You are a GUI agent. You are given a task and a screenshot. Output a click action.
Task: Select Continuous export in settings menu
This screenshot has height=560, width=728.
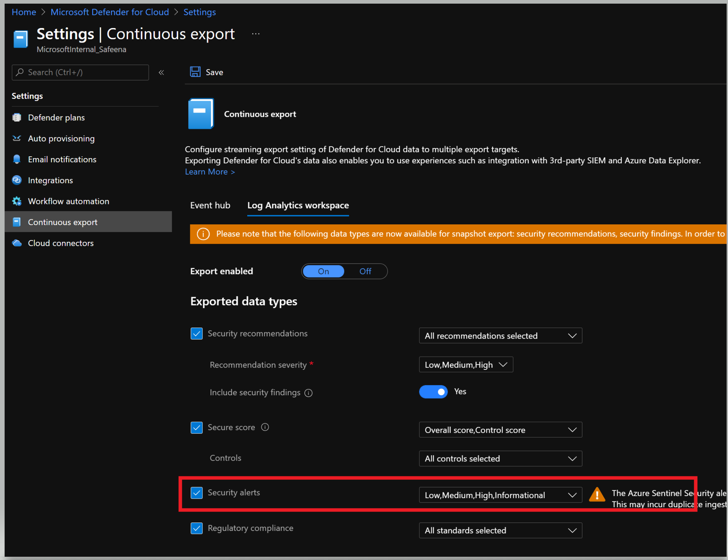pyautogui.click(x=63, y=222)
